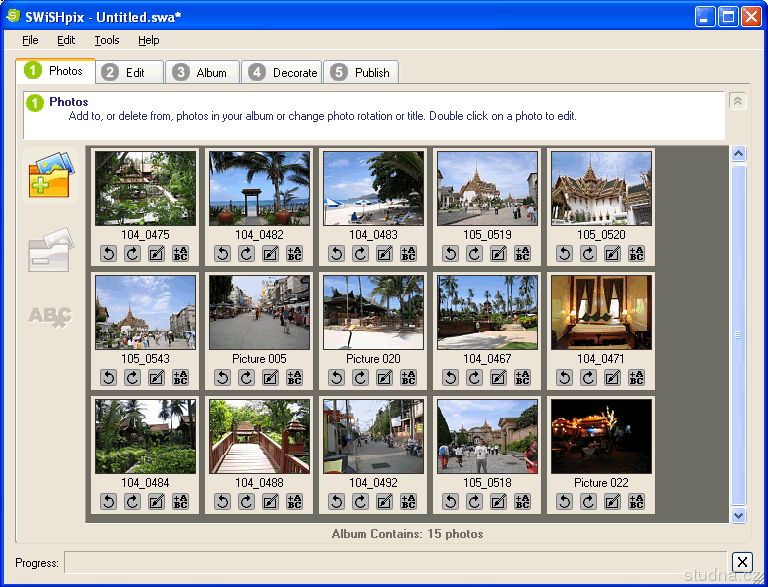
Task: Click title (ABC) icon under photo 104_0488
Action: [294, 501]
